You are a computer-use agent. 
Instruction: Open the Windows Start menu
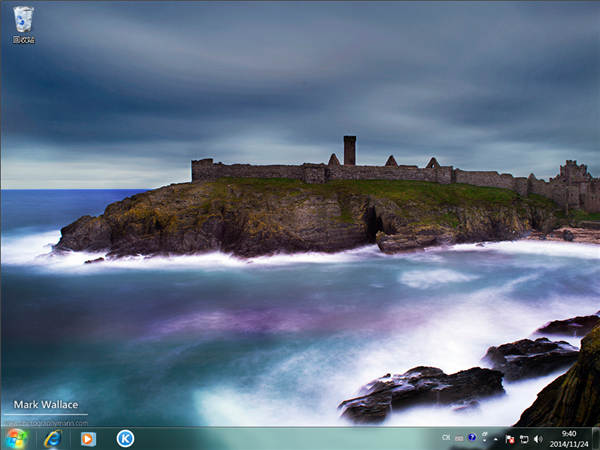pyautogui.click(x=16, y=438)
